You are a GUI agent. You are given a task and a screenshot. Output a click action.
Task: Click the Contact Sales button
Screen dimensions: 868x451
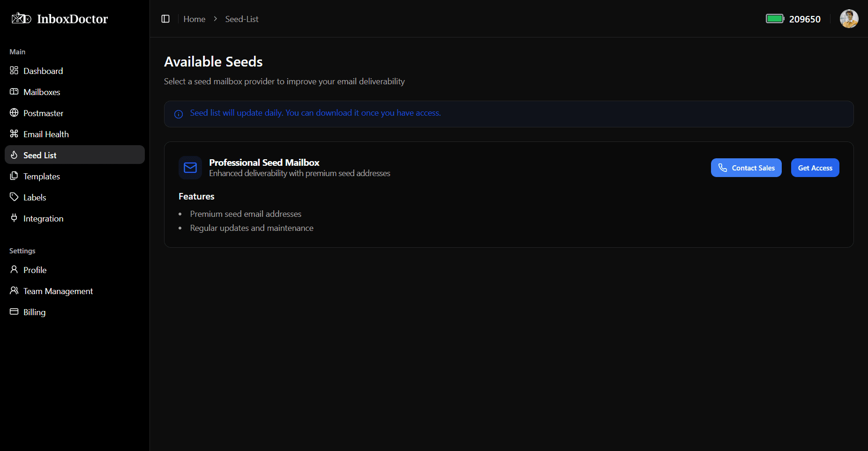coord(746,168)
